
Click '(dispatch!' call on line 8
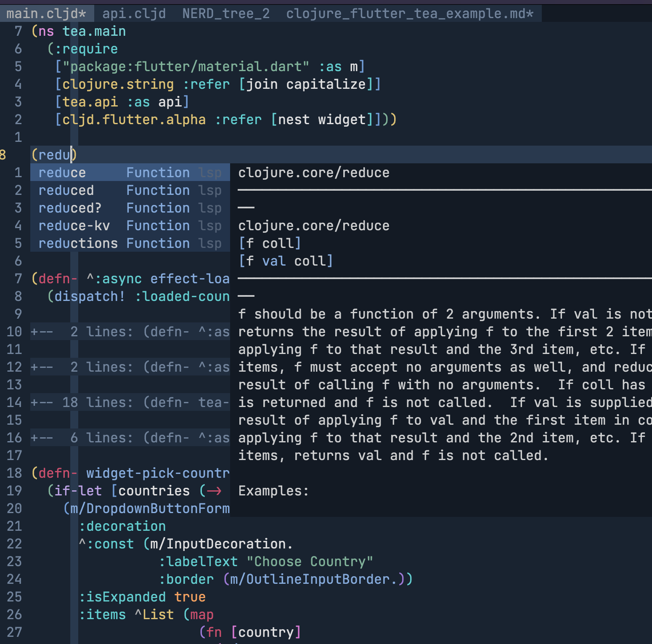pos(86,296)
